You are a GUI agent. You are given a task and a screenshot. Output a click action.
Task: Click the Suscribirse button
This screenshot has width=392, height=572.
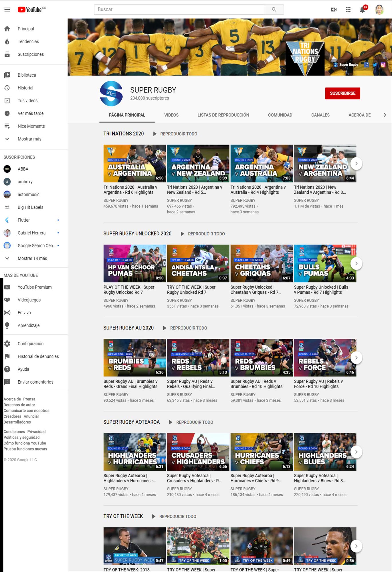[342, 94]
